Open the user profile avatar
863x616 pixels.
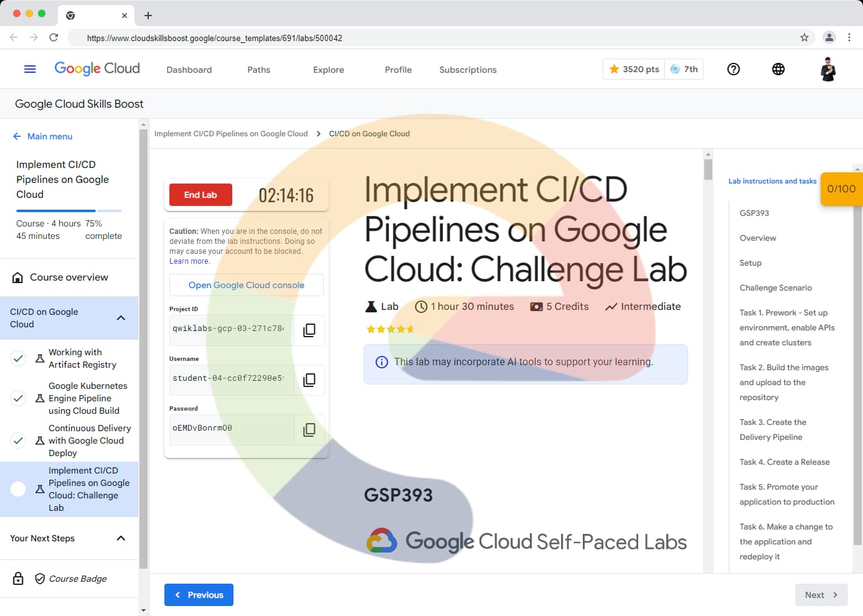coord(828,69)
